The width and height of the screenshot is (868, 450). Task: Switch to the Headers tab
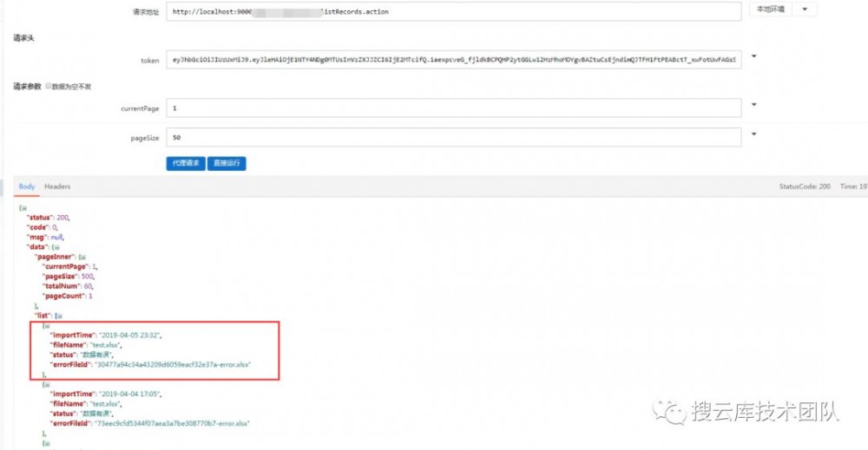click(x=57, y=187)
